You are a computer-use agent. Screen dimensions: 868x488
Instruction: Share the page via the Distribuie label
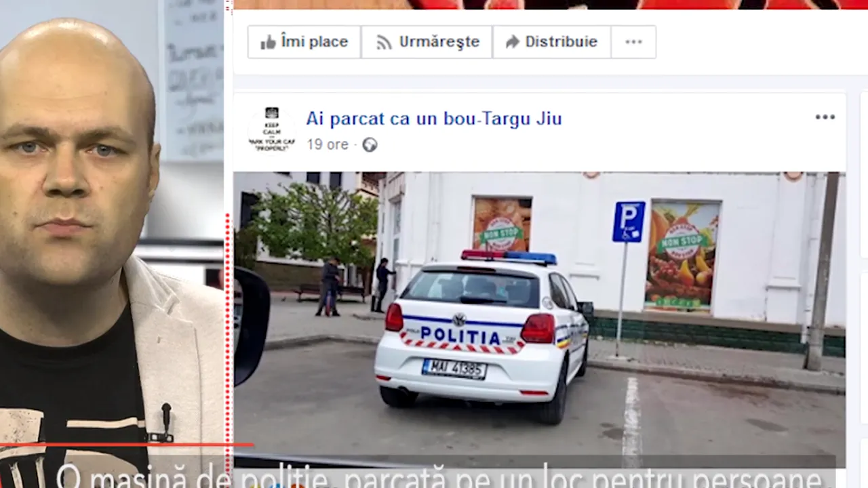pos(561,42)
